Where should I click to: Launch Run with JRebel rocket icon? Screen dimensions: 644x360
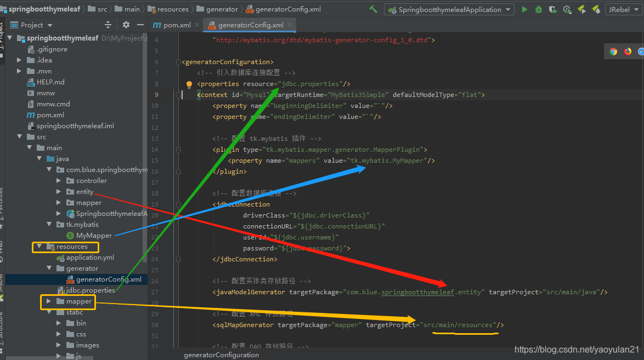tap(583, 9)
